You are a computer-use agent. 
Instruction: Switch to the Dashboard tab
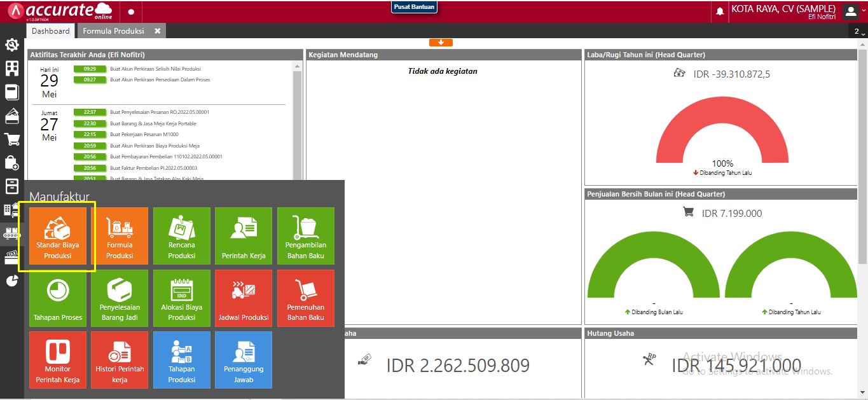51,31
